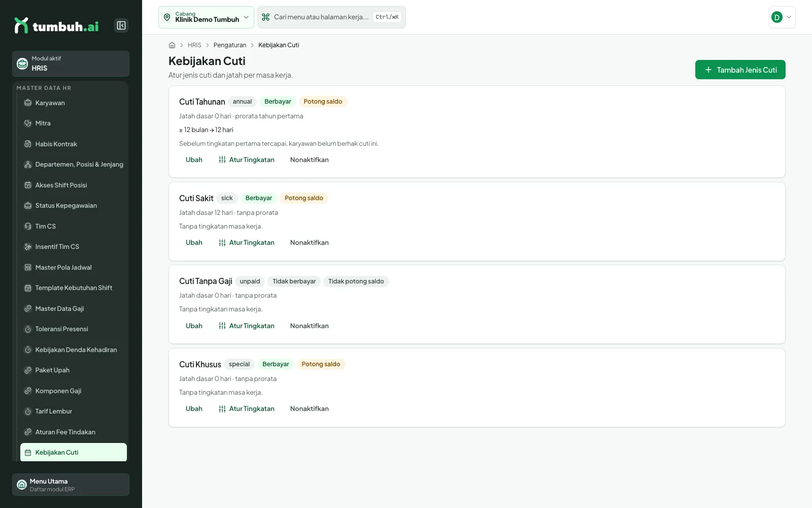812x508 pixels.
Task: Click the Modul aktif HRIS selector
Action: pyautogui.click(x=71, y=63)
